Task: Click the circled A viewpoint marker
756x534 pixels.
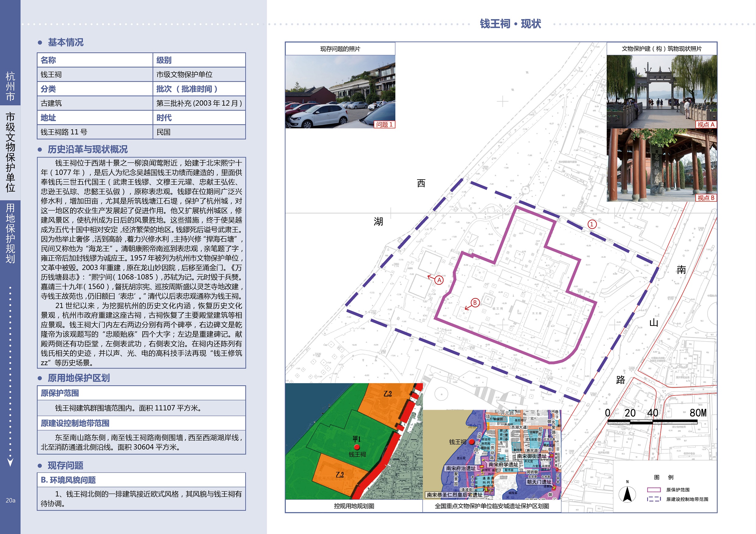Action: pyautogui.click(x=439, y=280)
